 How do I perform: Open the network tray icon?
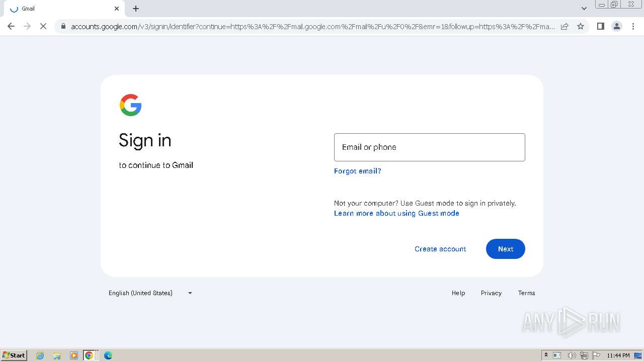(x=584, y=355)
